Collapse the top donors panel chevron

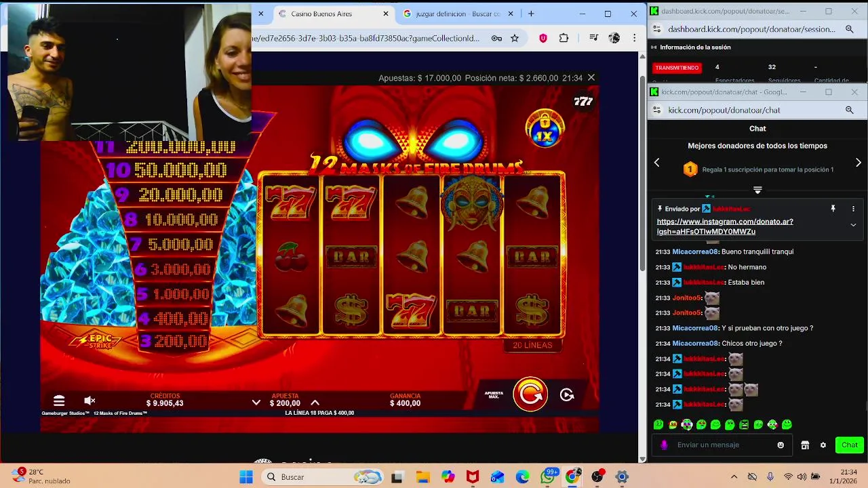click(x=757, y=190)
